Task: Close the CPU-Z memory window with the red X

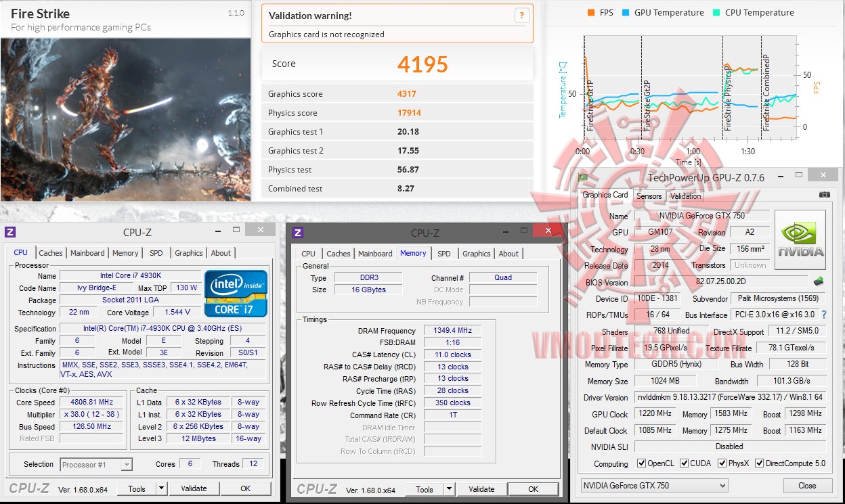Action: 547,231
